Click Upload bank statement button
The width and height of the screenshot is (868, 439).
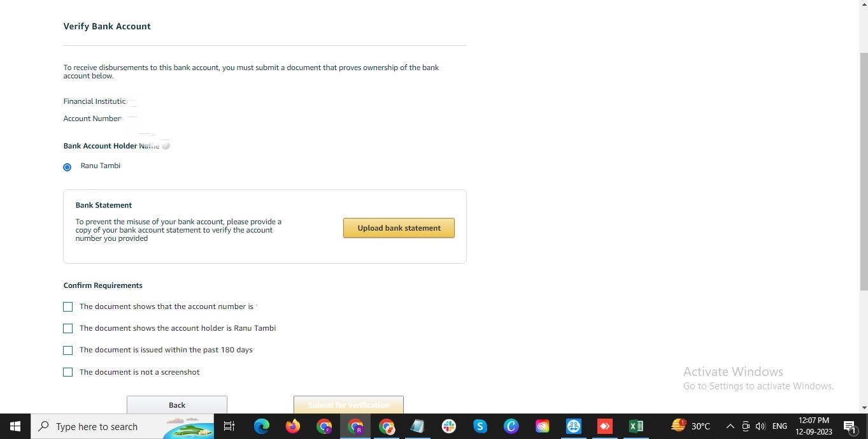399,228
